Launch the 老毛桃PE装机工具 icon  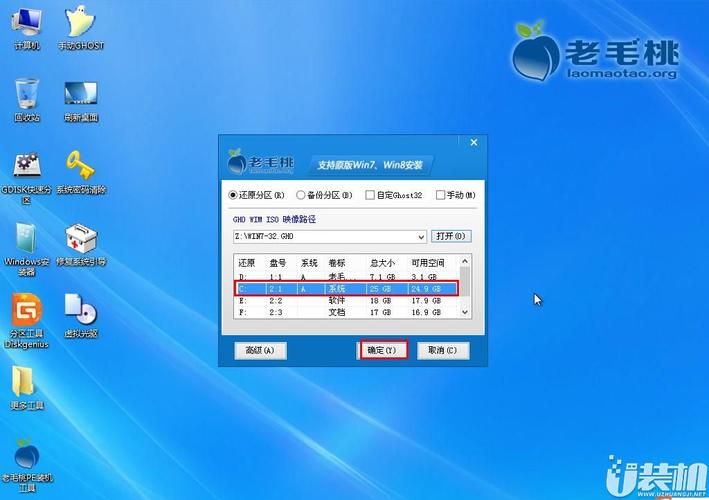tap(27, 465)
